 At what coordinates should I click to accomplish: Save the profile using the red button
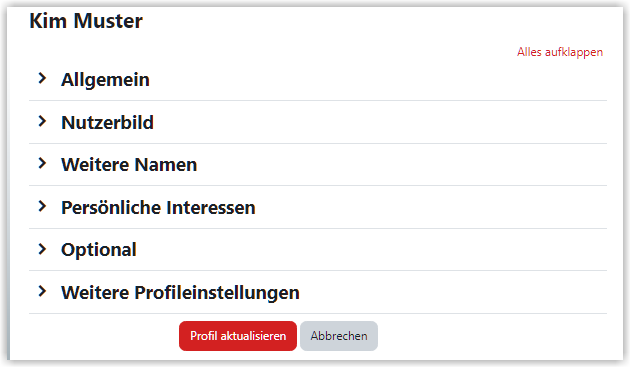(x=238, y=336)
